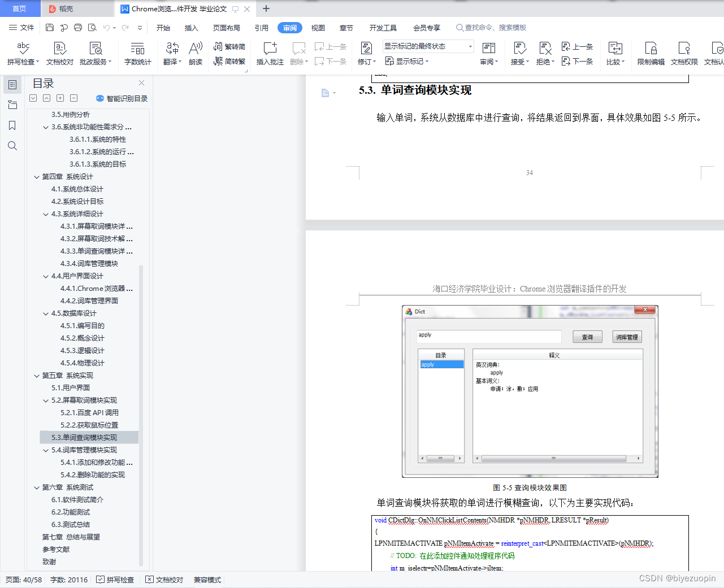
Task: Open the 文件 menu
Action: (x=21, y=27)
